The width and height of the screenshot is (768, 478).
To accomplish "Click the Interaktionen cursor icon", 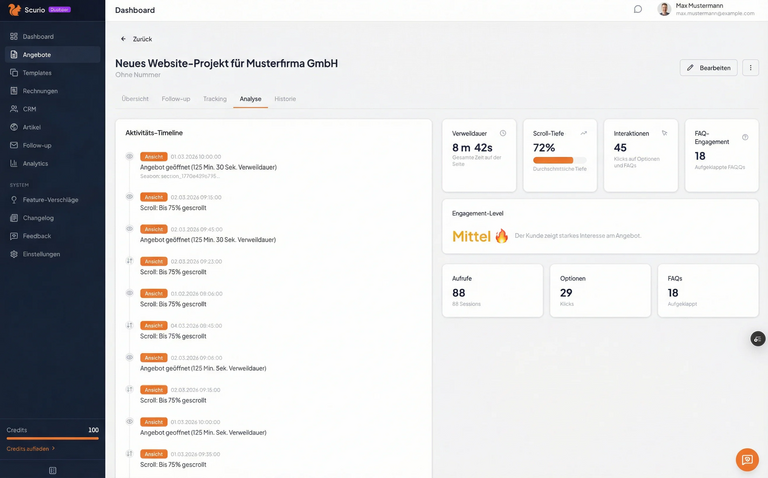I will point(664,133).
